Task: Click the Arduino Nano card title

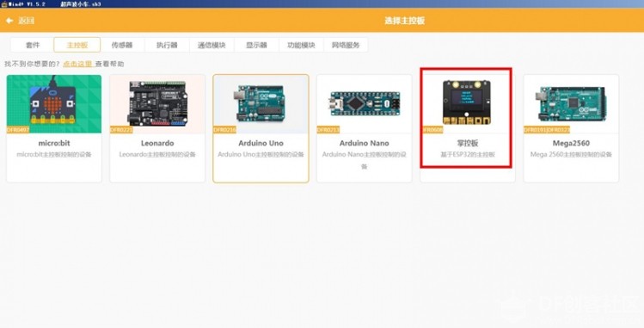Action: [x=365, y=143]
